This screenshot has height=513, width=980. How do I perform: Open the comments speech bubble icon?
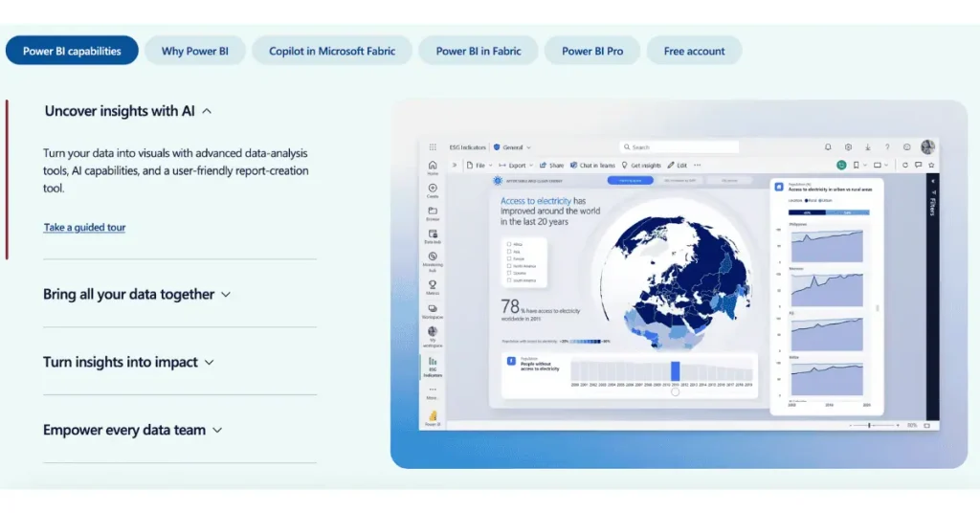tap(918, 165)
